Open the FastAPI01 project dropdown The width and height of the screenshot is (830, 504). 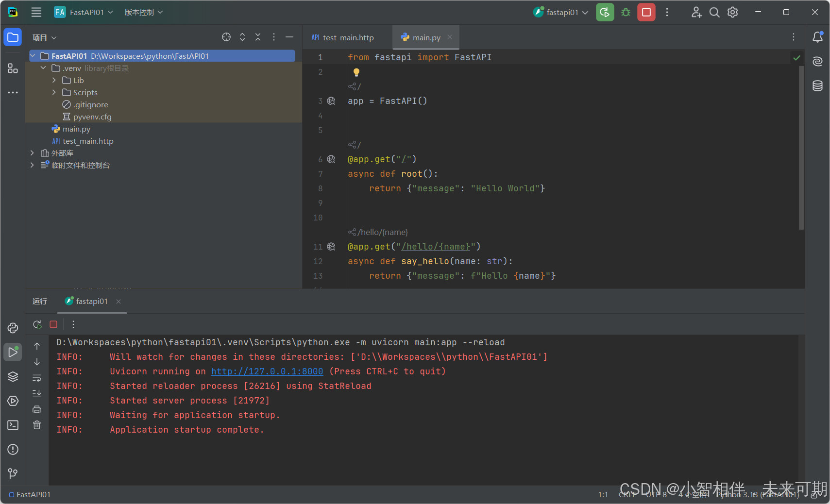(x=84, y=12)
